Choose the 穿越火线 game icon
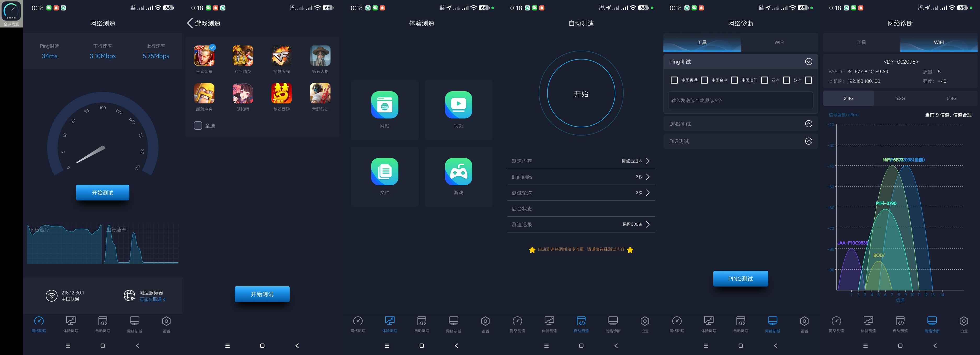 click(x=282, y=56)
